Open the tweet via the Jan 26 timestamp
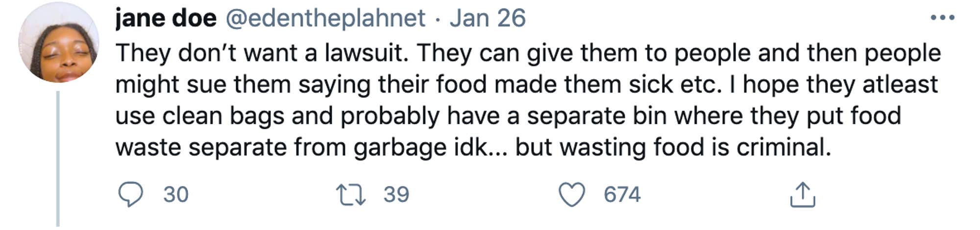The height and width of the screenshot is (230, 980). (488, 19)
